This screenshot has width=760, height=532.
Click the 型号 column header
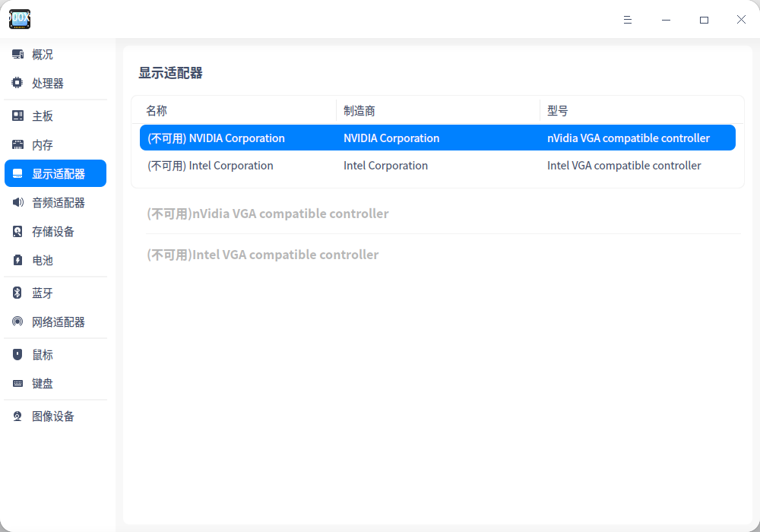(557, 111)
